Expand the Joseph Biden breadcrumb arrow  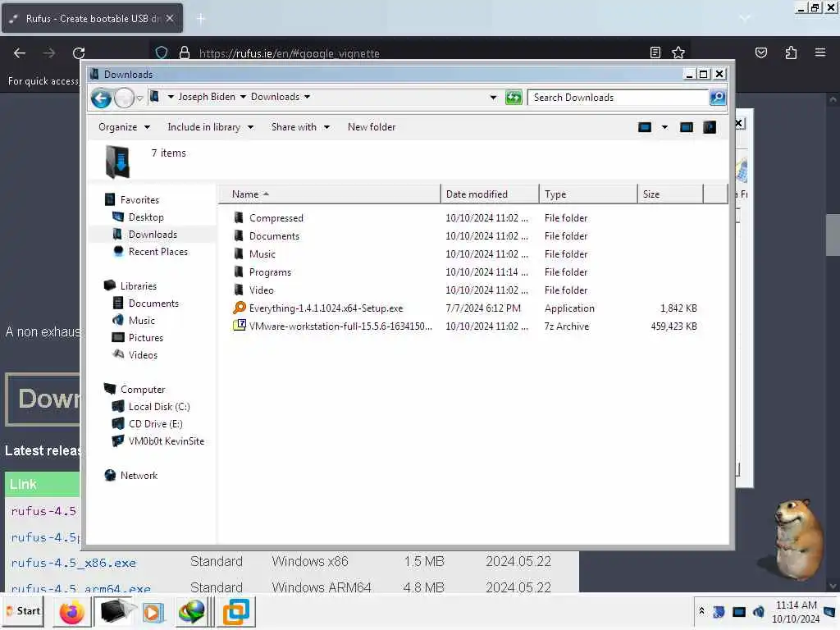point(243,97)
